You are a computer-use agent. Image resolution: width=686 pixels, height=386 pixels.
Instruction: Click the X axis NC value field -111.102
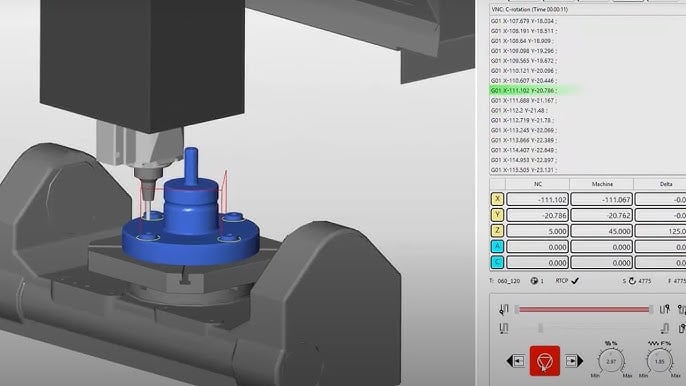pos(537,200)
